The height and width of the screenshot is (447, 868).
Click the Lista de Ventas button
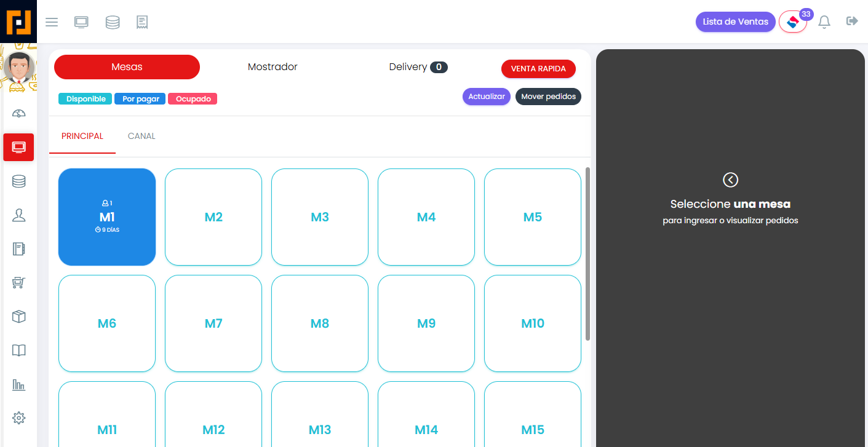coord(735,22)
